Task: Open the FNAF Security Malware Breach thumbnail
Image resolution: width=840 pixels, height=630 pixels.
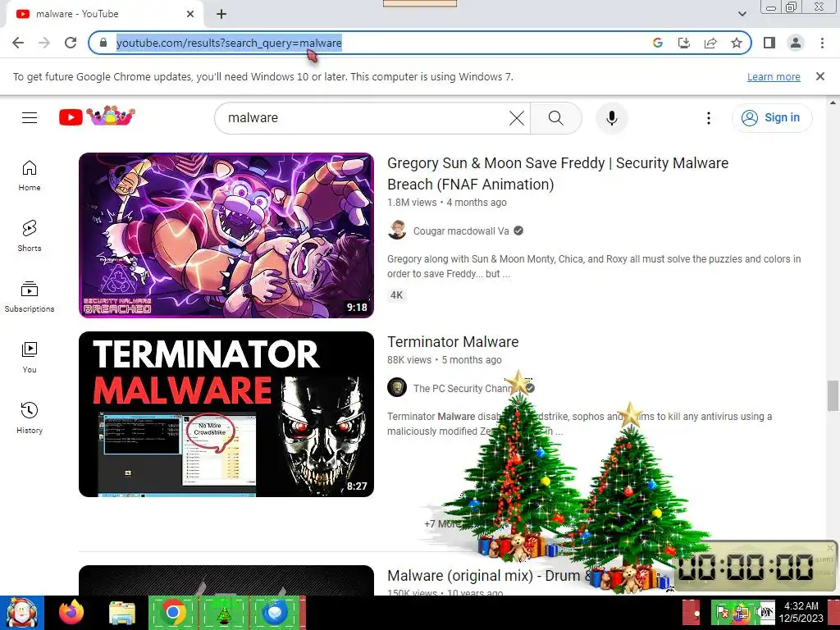Action: pyautogui.click(x=226, y=235)
